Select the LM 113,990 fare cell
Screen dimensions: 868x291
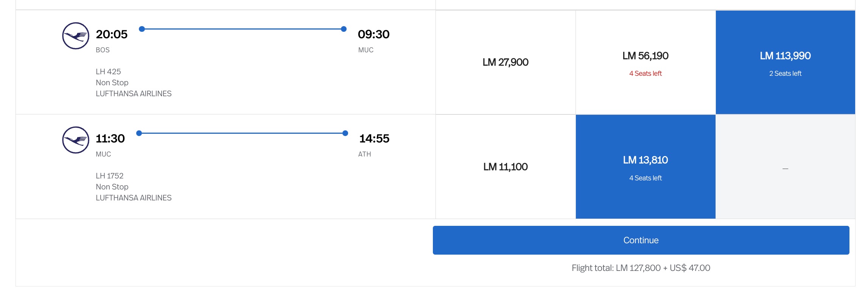click(785, 56)
